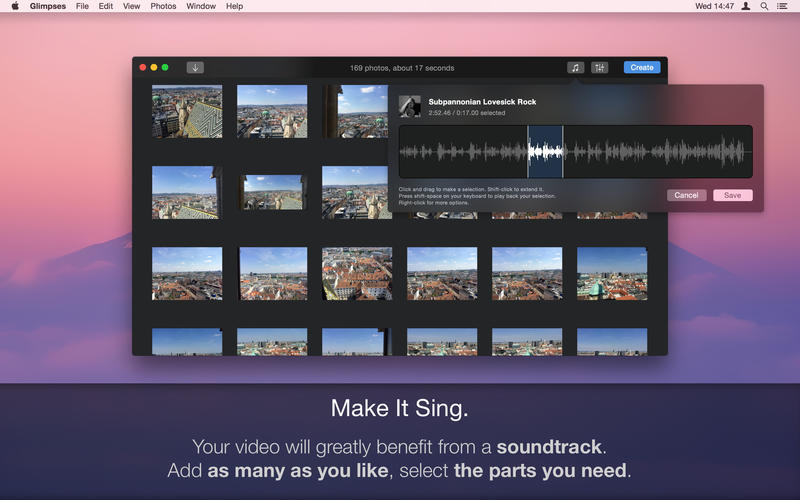Image resolution: width=800 pixels, height=500 pixels.
Task: Click the import down-arrow toolbar button
Action: pos(195,67)
